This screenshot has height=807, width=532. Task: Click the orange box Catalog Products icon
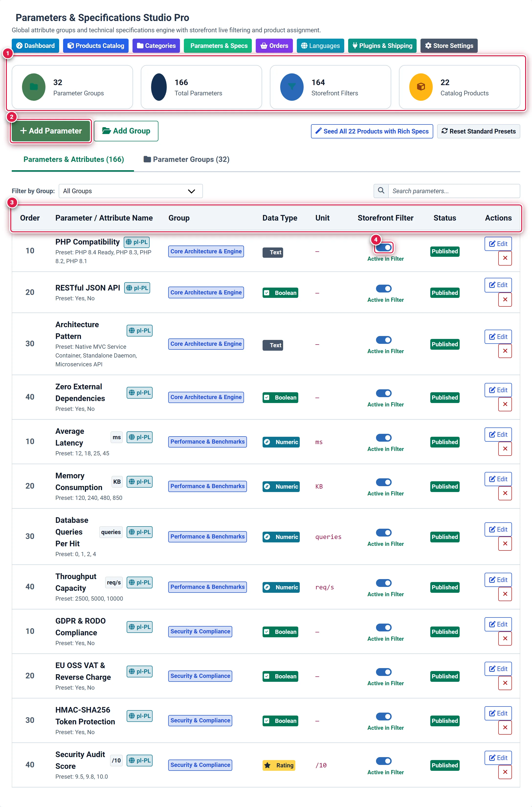(x=421, y=87)
